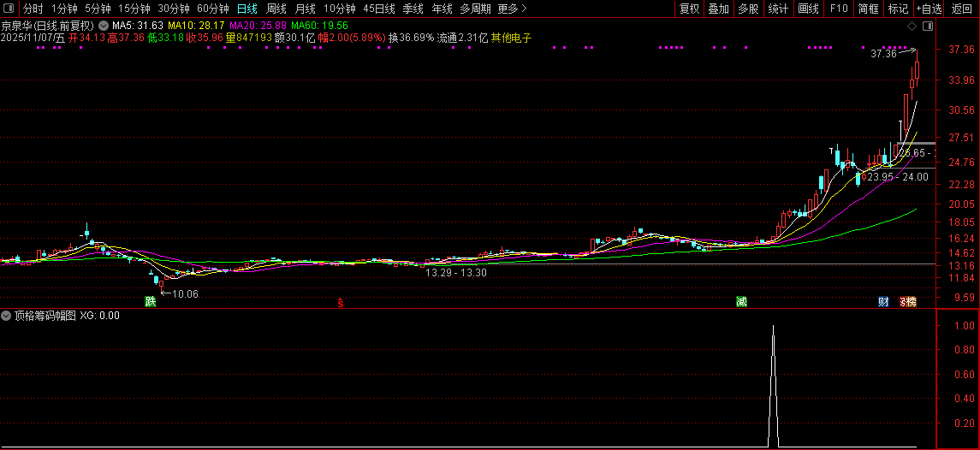Add stock via +自选 button
980x450 pixels.
pos(929,9)
